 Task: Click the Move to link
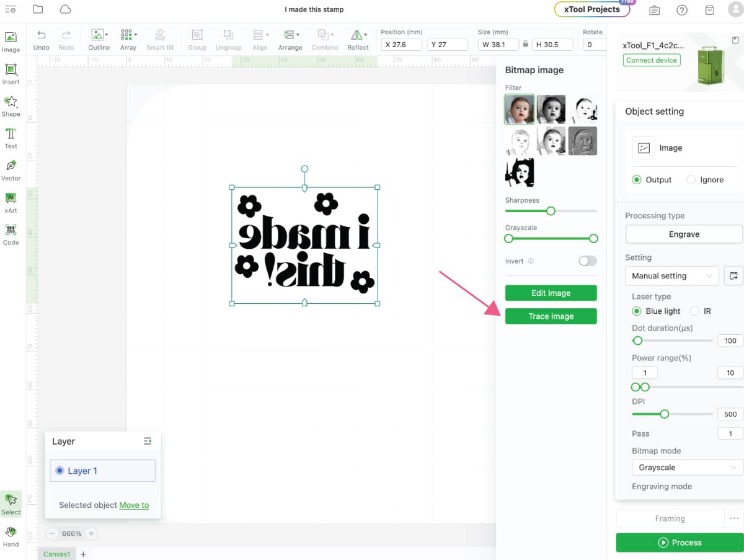pyautogui.click(x=134, y=505)
